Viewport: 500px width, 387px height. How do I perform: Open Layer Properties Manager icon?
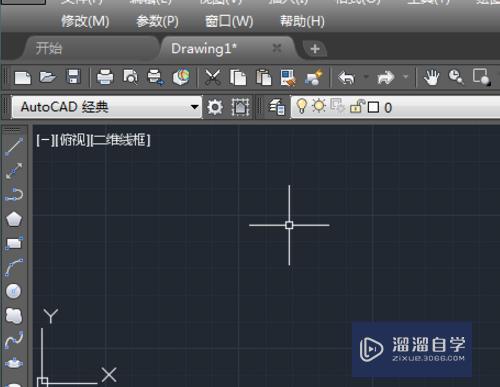(x=277, y=107)
